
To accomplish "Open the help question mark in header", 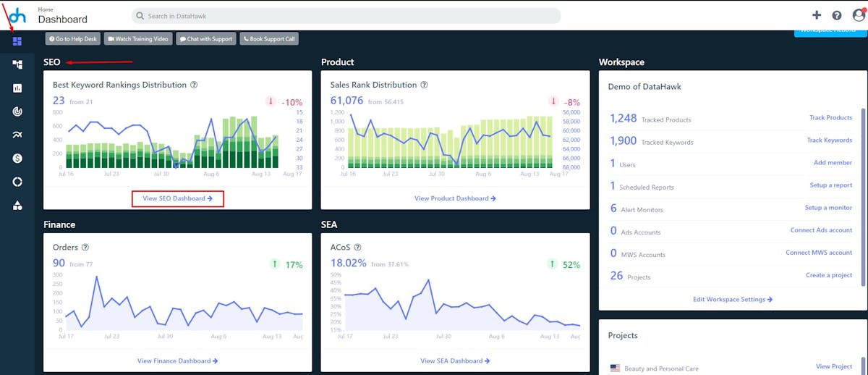I will [x=837, y=15].
